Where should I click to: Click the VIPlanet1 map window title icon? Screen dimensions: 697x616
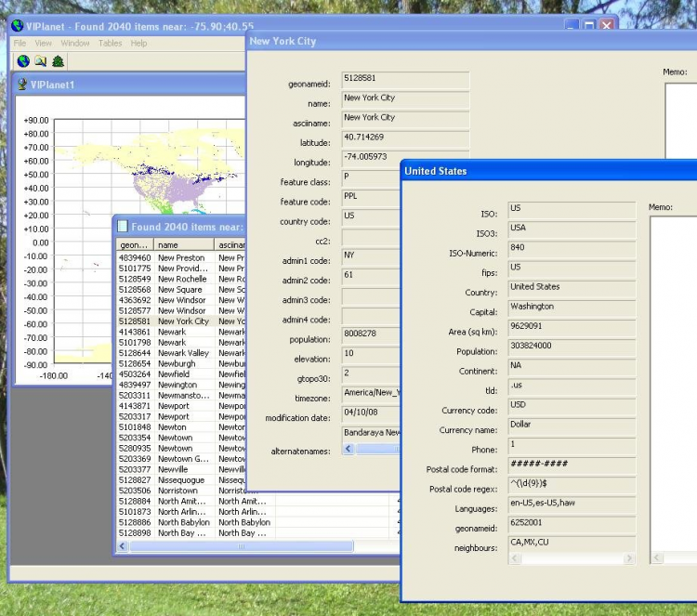pyautogui.click(x=22, y=85)
